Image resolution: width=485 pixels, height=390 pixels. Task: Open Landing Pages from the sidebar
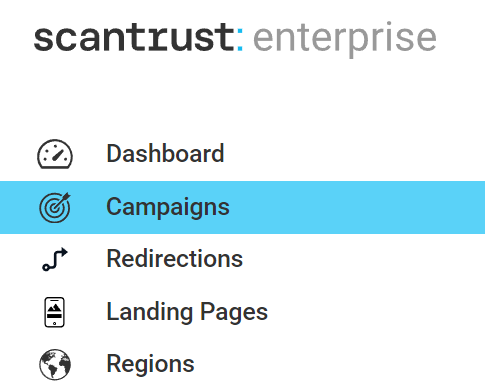click(x=187, y=312)
